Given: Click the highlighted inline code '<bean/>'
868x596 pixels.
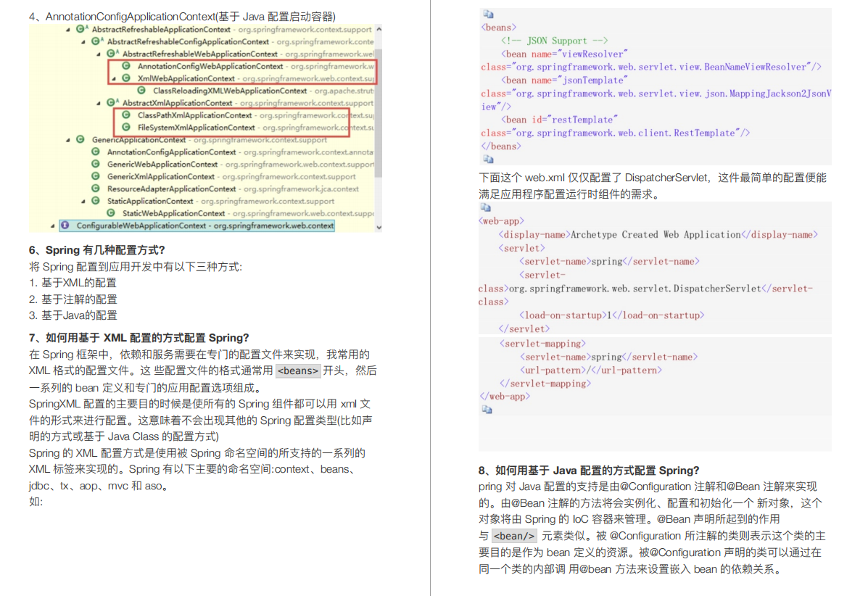Looking at the screenshot, I should [x=514, y=537].
